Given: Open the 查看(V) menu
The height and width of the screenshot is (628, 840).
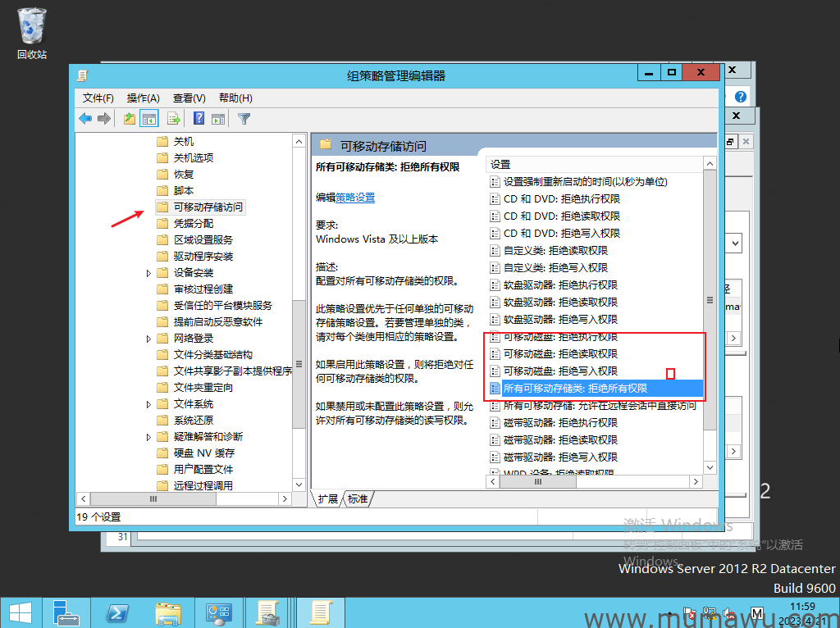Looking at the screenshot, I should point(189,98).
